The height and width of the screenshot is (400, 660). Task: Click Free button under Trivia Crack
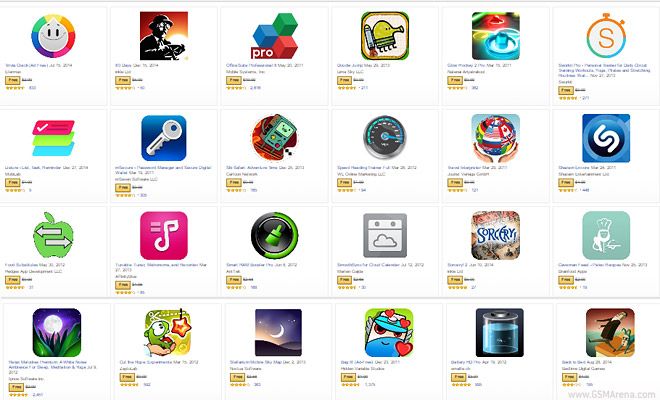tap(13, 80)
